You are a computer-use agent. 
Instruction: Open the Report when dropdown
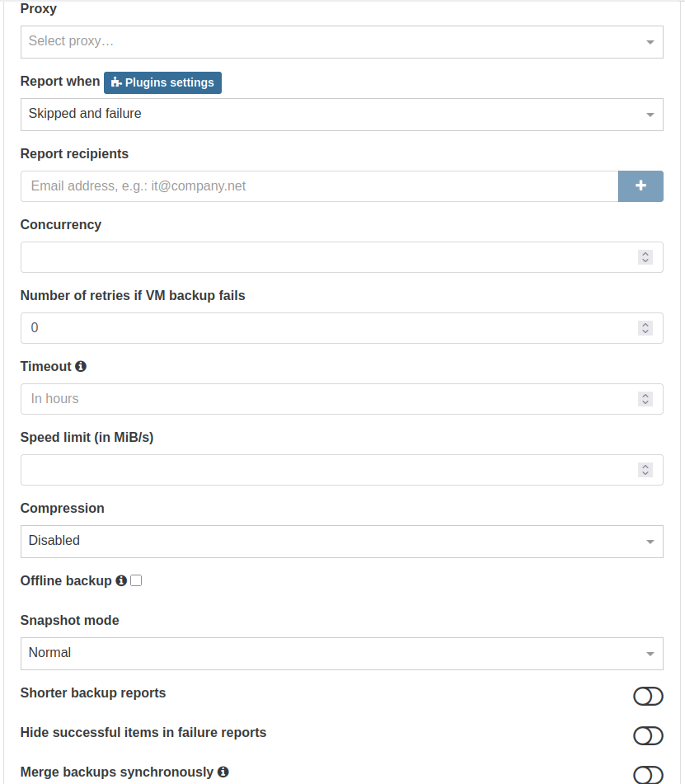coord(341,115)
